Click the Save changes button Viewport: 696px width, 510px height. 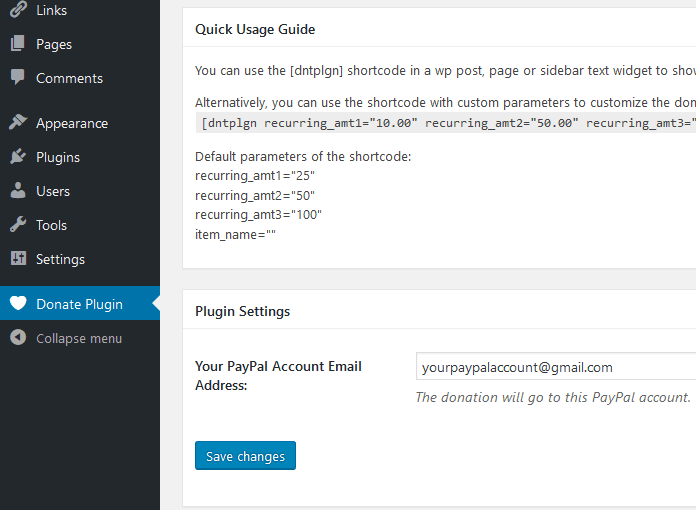245,456
